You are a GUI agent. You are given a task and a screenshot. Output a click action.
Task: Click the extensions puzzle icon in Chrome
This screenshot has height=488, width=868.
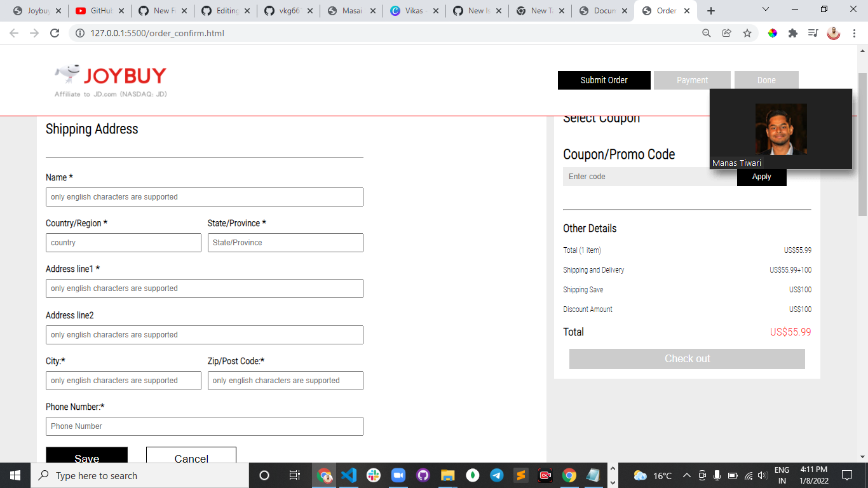click(792, 32)
